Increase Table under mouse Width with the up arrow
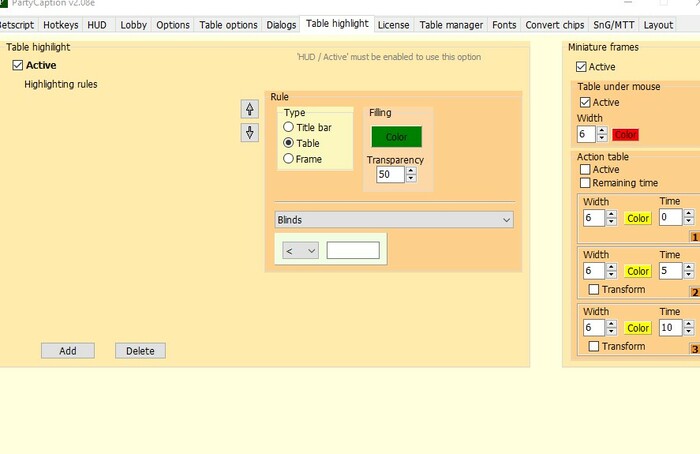The image size is (700, 454). pyautogui.click(x=602, y=130)
